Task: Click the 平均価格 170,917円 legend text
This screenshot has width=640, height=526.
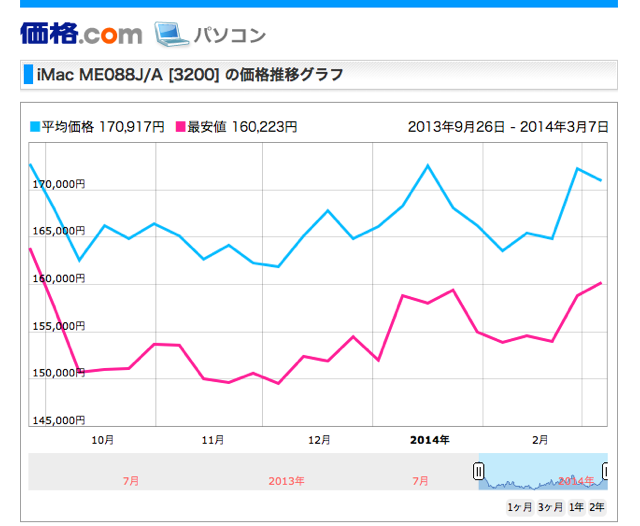Action: (x=103, y=127)
